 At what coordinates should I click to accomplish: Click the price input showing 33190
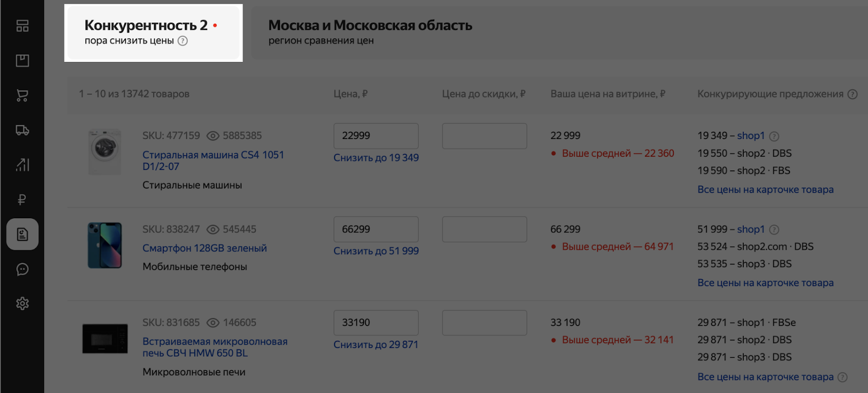click(x=376, y=322)
